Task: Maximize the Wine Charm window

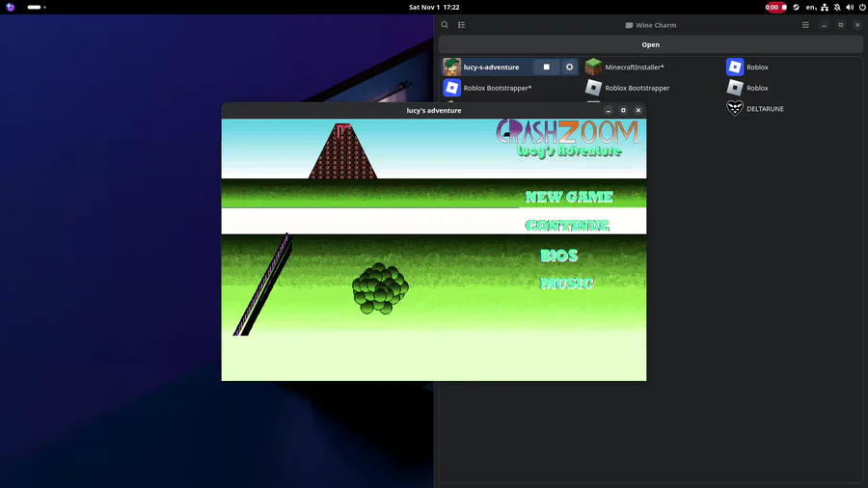Action: tap(841, 25)
